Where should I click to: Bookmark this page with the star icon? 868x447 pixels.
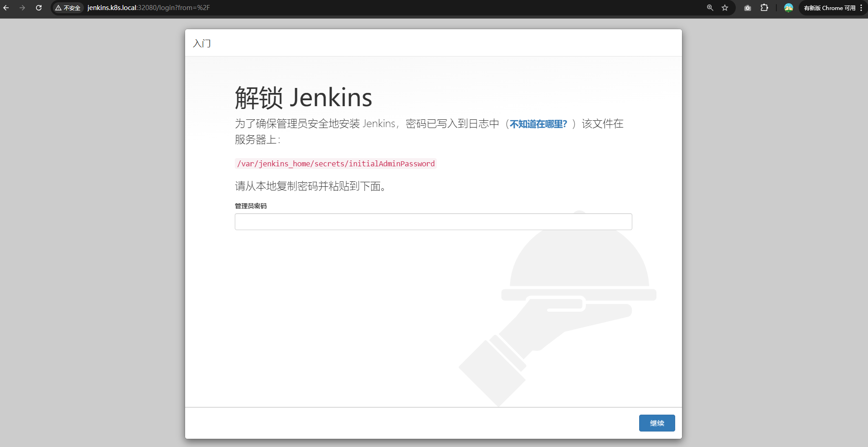pos(725,8)
